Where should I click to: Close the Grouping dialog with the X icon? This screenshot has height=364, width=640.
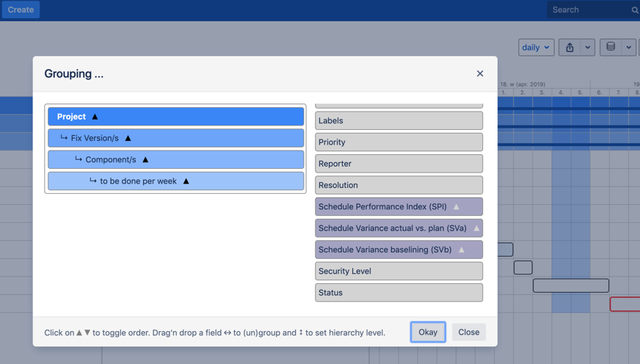click(x=480, y=73)
